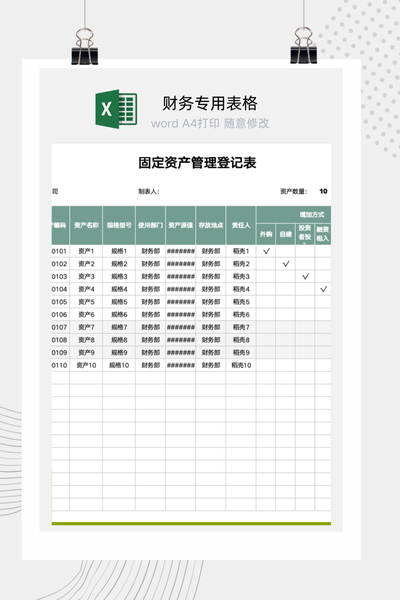
Task: Click the 规格型号 column header
Action: 119,225
